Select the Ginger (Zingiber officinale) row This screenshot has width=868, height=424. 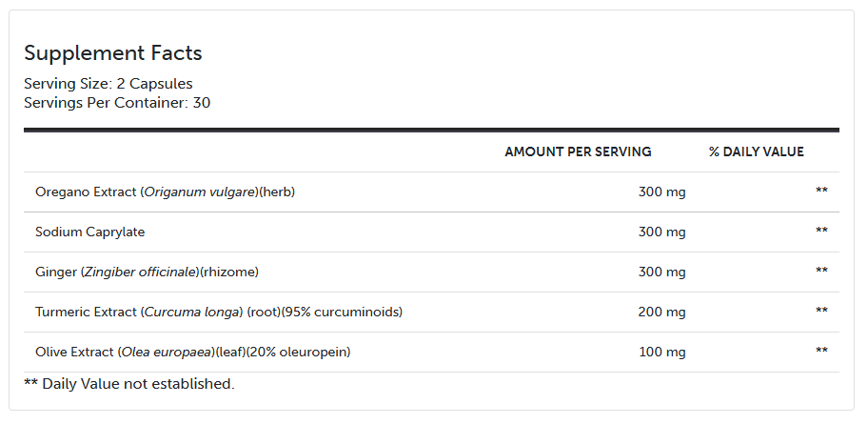[431, 273]
